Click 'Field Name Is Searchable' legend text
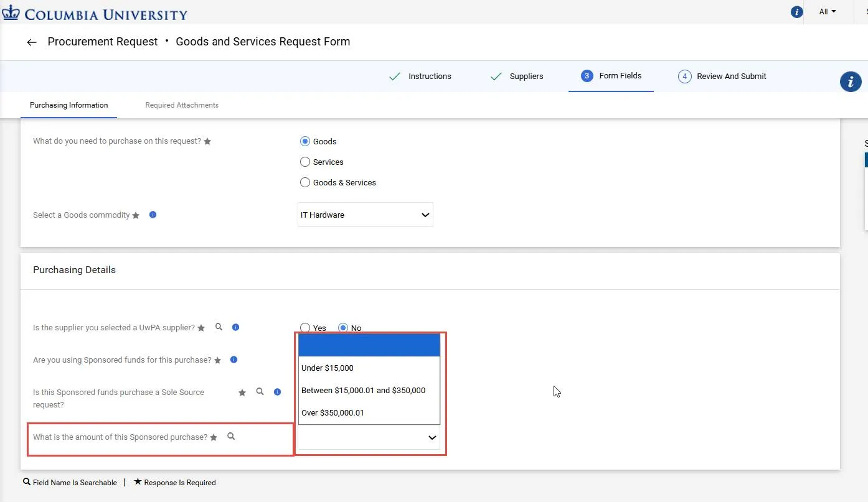This screenshot has height=502, width=868. pos(75,483)
